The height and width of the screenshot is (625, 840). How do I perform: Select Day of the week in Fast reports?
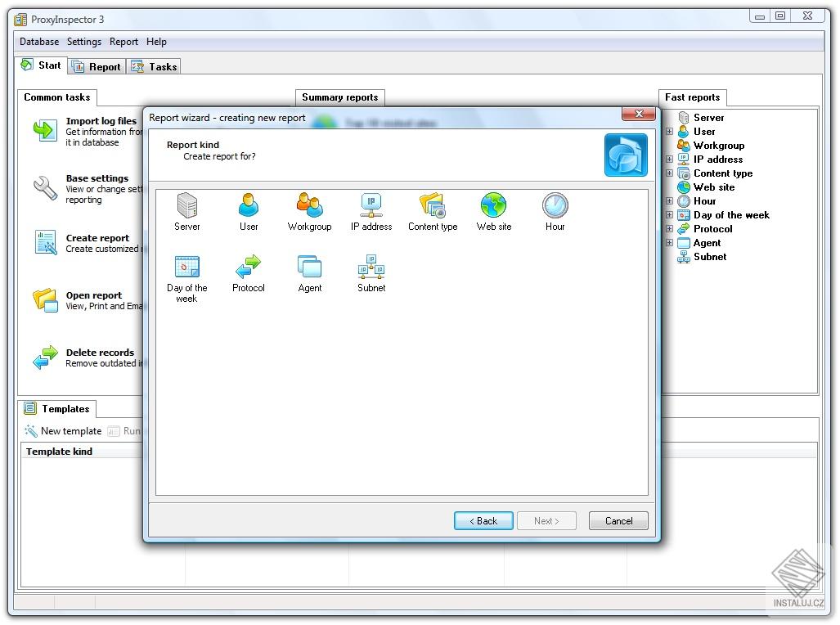pyautogui.click(x=731, y=215)
